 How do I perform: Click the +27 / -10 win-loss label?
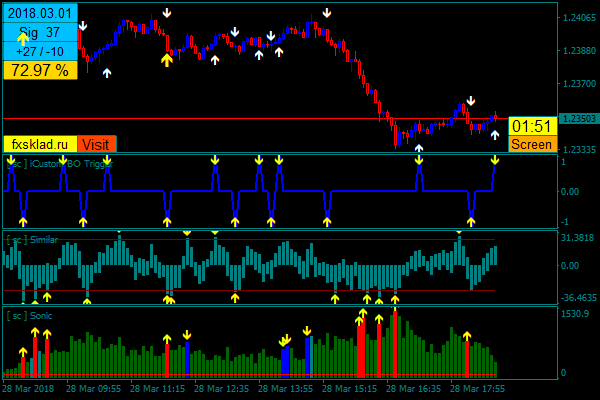(40, 51)
